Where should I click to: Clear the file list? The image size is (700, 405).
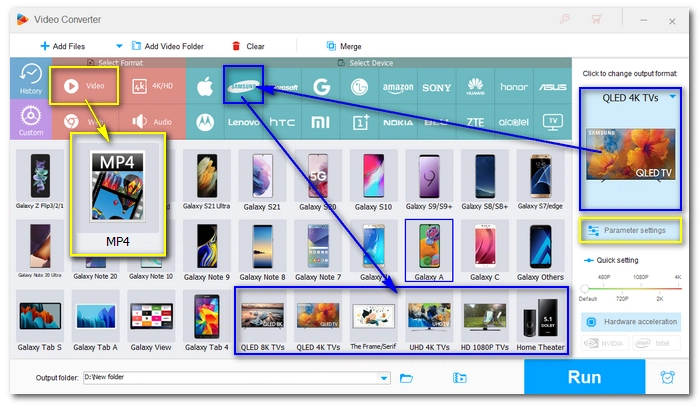248,46
